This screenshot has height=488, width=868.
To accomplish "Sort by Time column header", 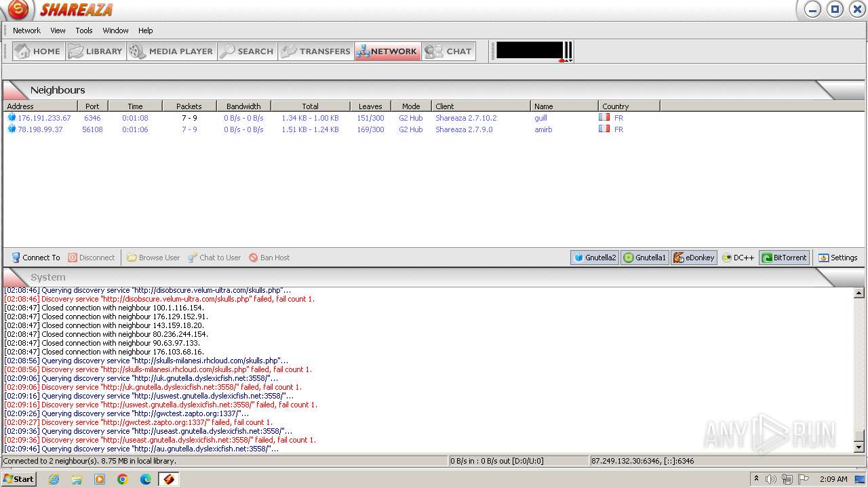I will click(135, 106).
